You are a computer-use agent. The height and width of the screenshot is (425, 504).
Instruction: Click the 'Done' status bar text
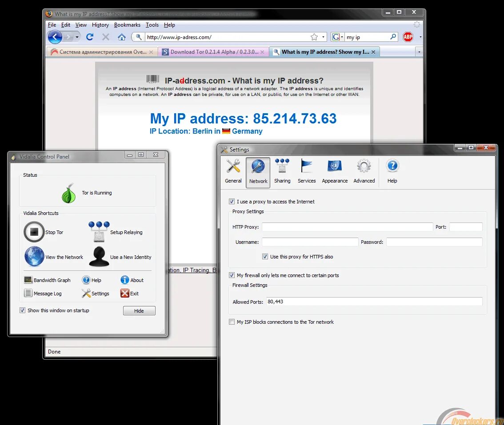(54, 351)
